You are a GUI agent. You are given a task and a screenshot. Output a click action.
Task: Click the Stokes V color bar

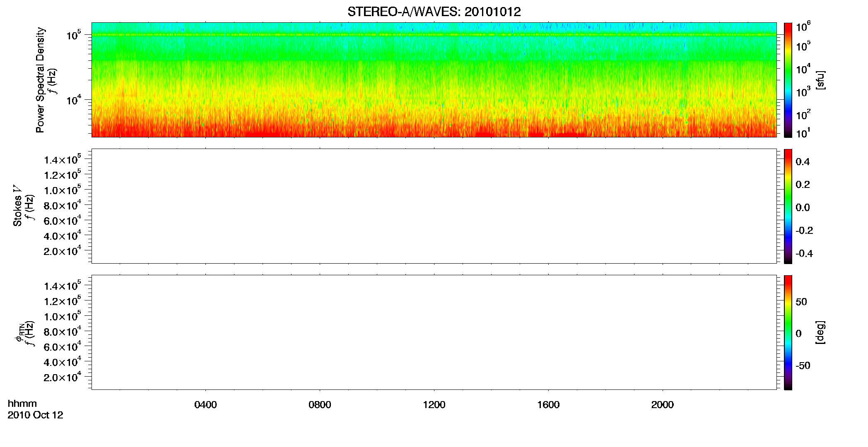[x=788, y=206]
